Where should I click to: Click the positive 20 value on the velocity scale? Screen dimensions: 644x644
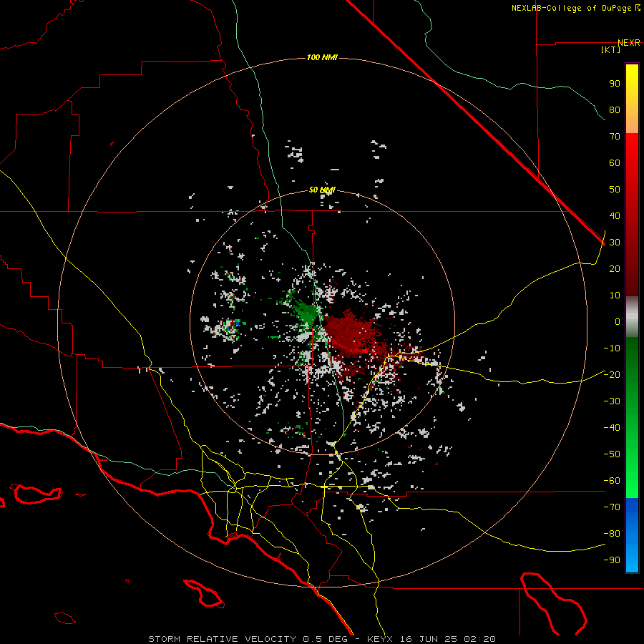(615, 269)
